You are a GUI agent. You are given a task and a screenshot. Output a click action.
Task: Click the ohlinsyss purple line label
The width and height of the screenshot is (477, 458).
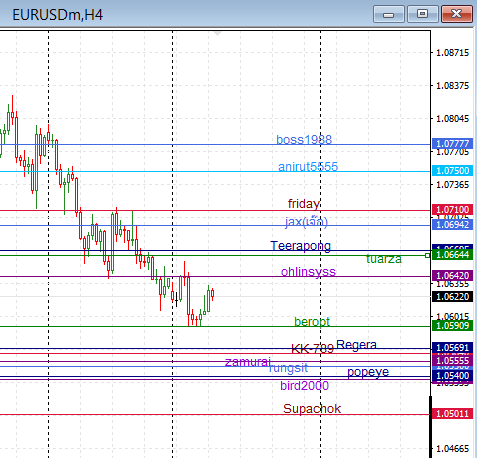[308, 272]
